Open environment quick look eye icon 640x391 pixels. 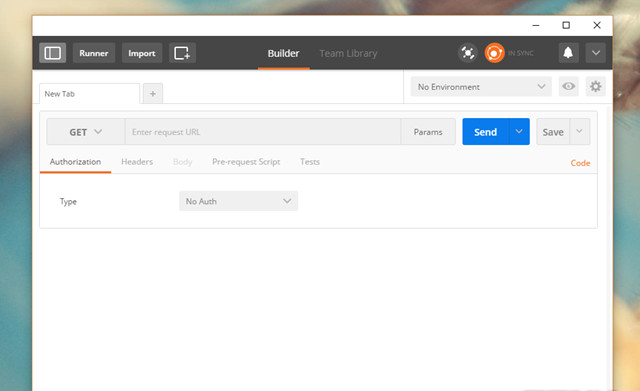point(569,87)
